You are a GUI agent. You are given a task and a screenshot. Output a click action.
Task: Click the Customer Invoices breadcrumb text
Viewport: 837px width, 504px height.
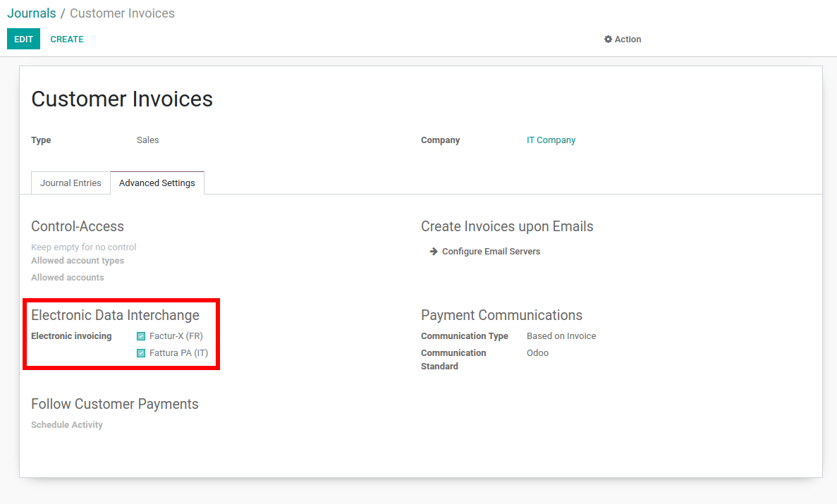pos(122,13)
